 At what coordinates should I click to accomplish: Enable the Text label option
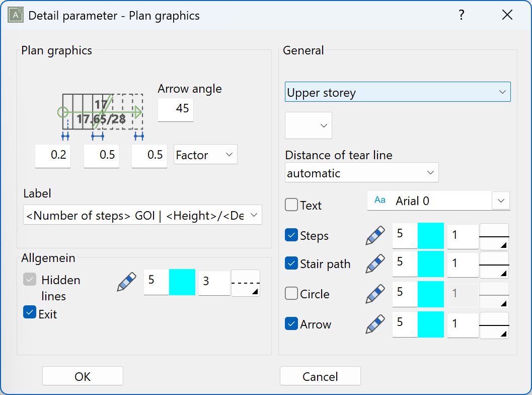point(291,205)
